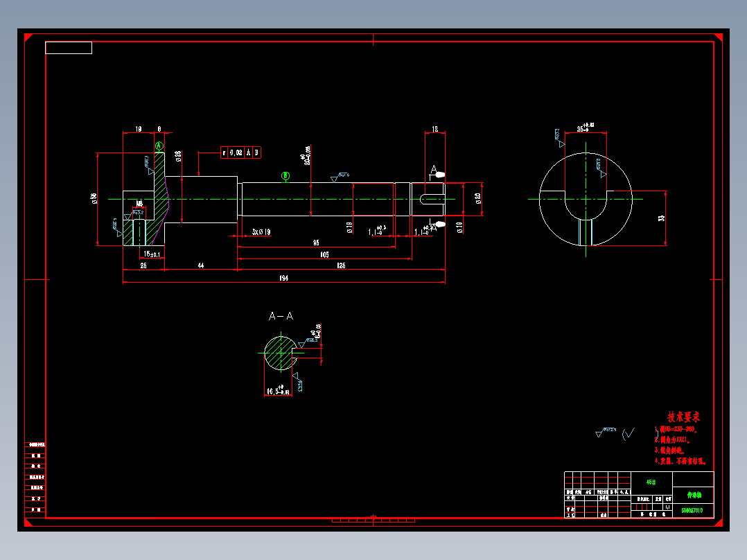Click the empty white rectangle at top-left
This screenshot has width=747, height=560.
[69, 48]
